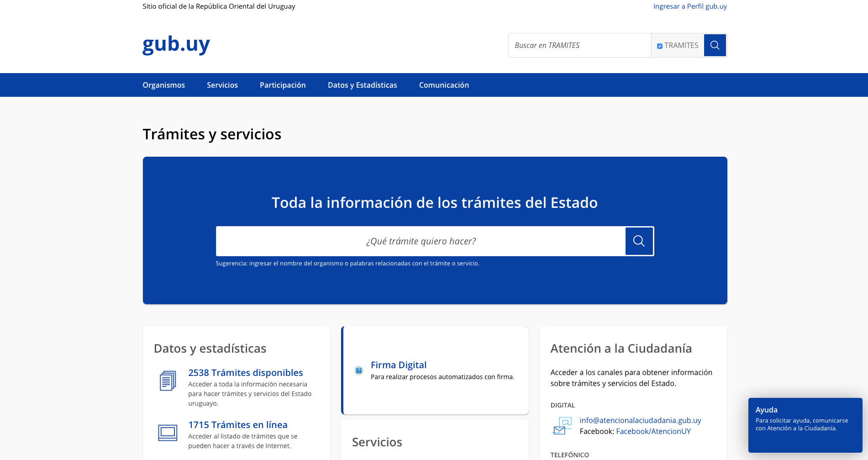Click Ingresar a Perfil gub.uy link
This screenshot has width=868, height=460.
coord(690,6)
